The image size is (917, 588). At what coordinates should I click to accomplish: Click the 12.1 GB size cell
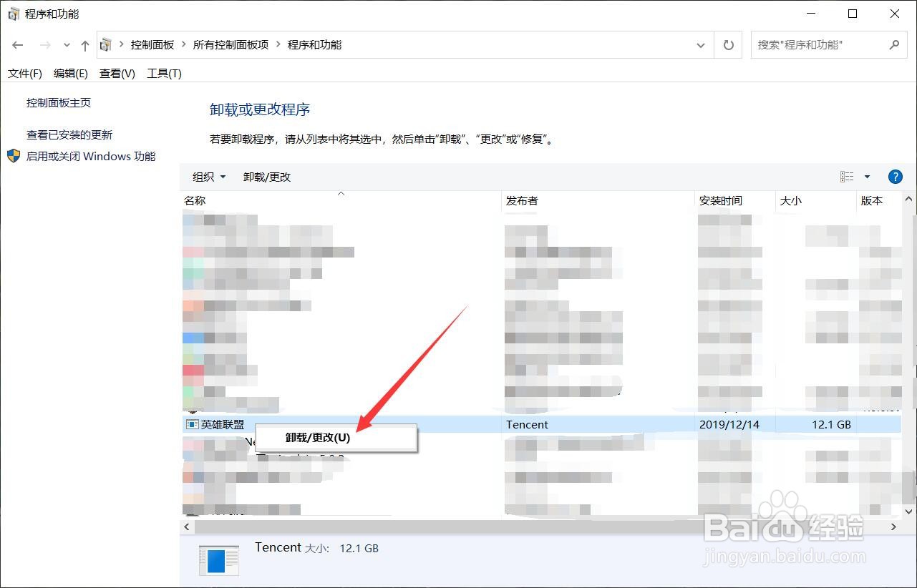[x=832, y=424]
